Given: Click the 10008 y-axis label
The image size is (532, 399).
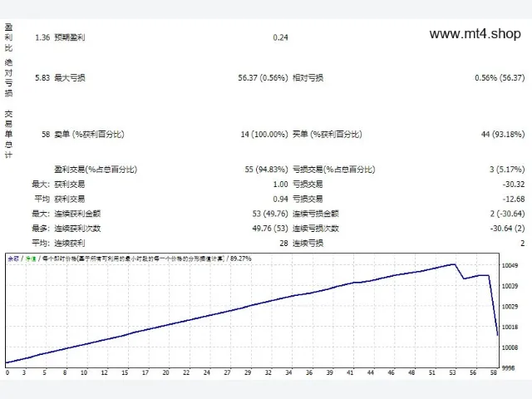Looking at the screenshot, I should 510,347.
